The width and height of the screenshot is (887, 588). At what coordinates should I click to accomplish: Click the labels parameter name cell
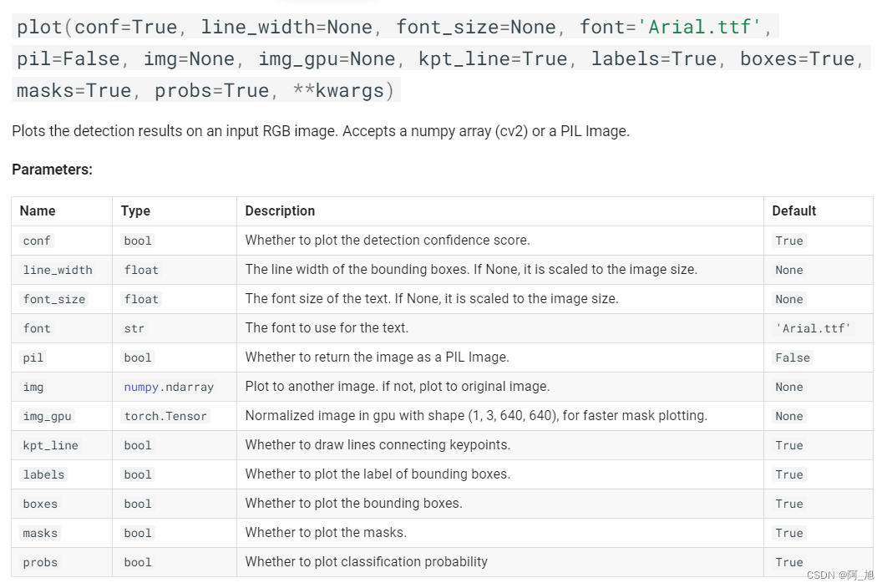43,474
